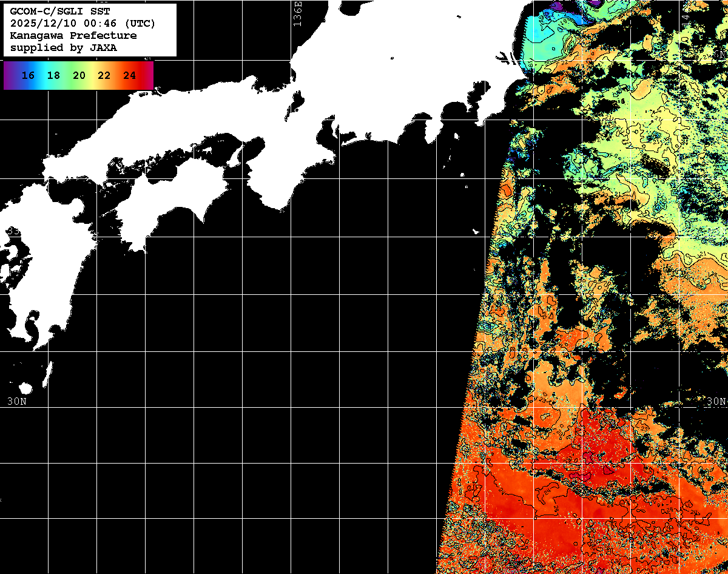Click the 22 label on the color scale
This screenshot has height=574, width=728.
[104, 76]
